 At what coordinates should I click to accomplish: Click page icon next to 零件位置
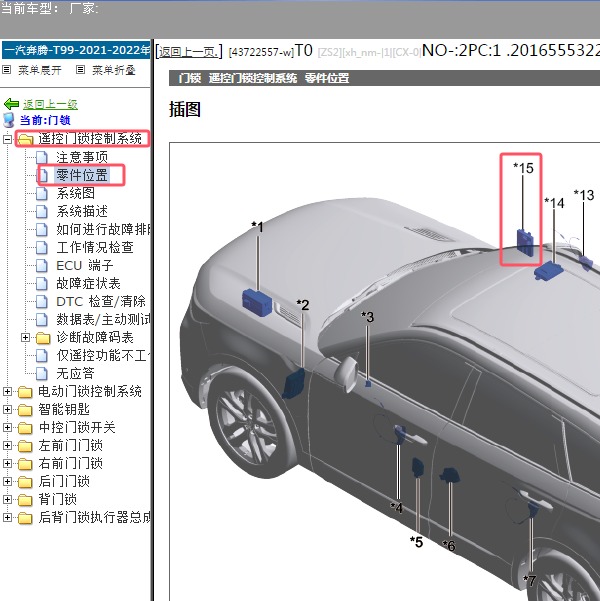(x=42, y=175)
